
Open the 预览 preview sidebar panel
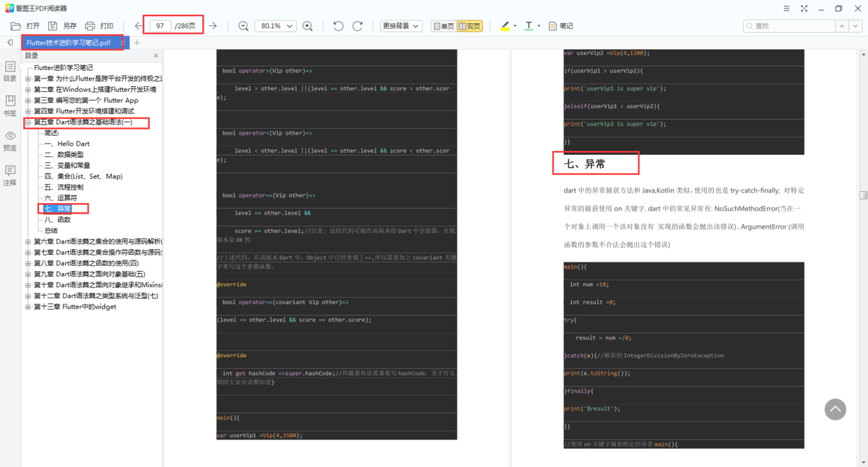click(10, 141)
